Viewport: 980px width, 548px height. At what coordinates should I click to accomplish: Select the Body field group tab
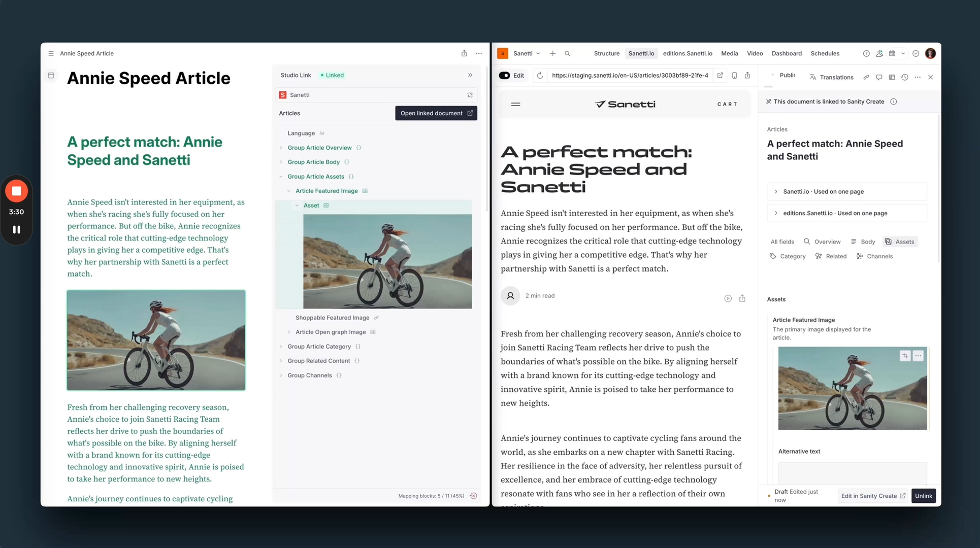tap(863, 242)
